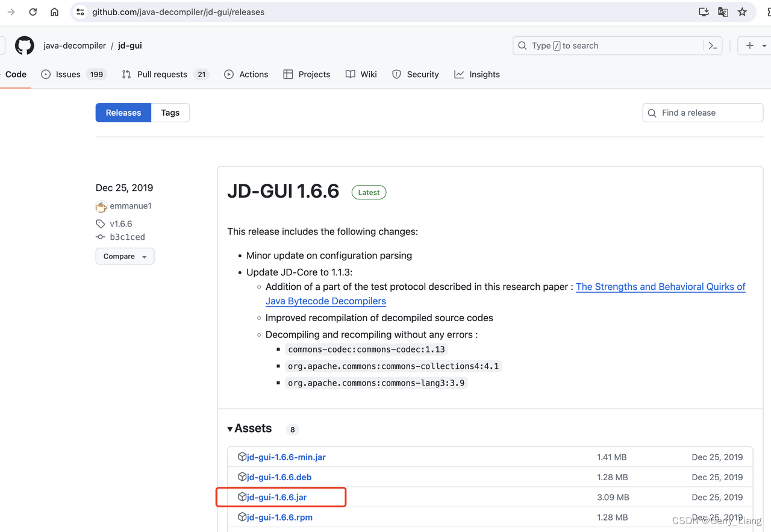Reload the page with the browser refresh icon
This screenshot has height=532, width=771.
point(33,12)
